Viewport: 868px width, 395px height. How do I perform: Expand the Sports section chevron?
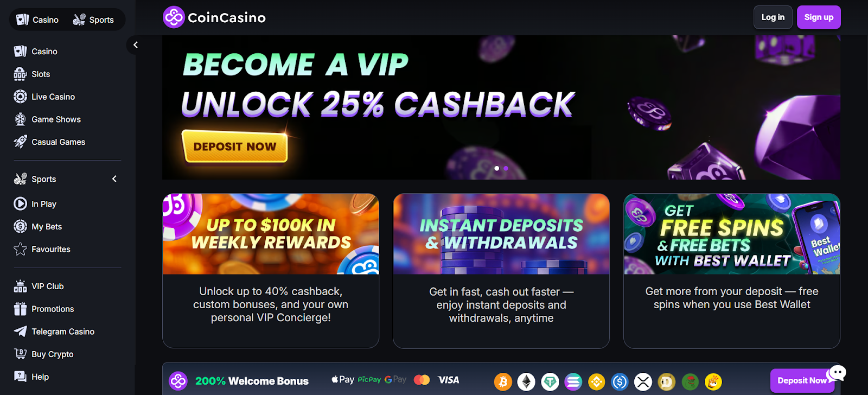(114, 179)
